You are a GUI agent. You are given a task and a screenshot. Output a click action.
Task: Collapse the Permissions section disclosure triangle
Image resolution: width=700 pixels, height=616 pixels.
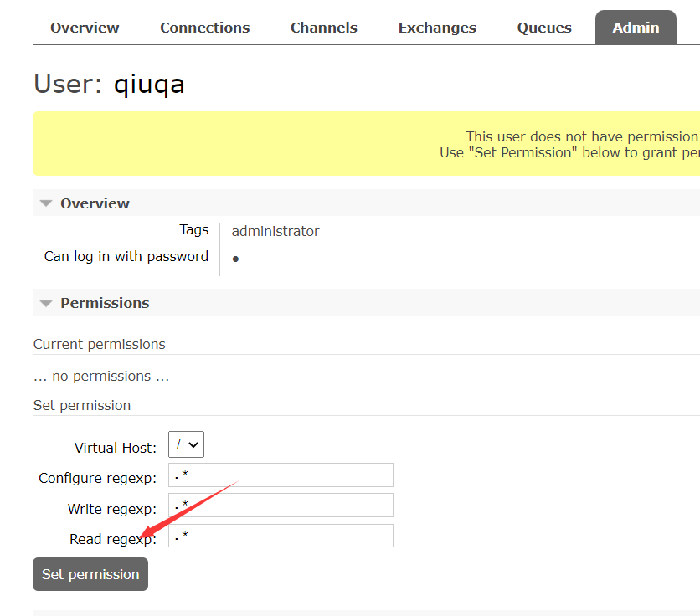45,302
